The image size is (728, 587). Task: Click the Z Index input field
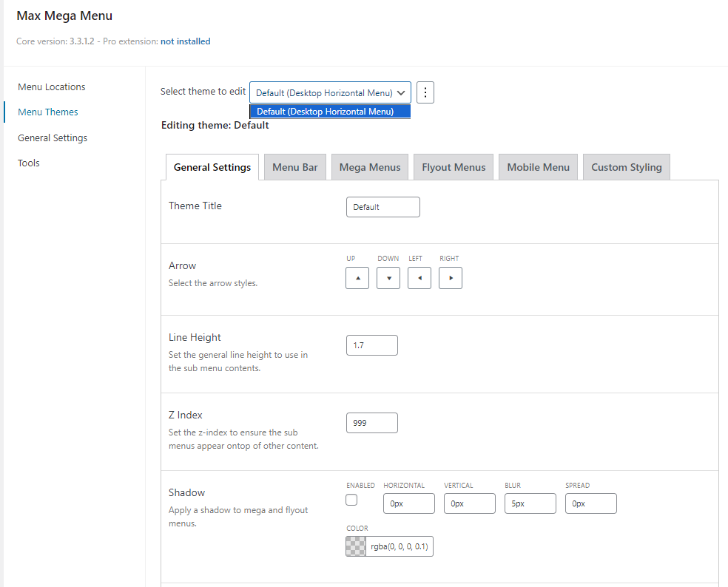372,423
